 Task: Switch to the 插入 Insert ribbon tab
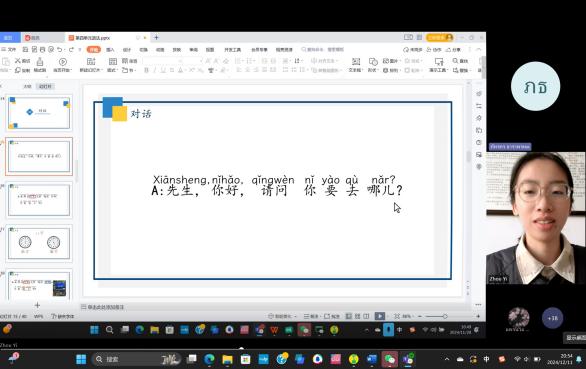point(110,49)
